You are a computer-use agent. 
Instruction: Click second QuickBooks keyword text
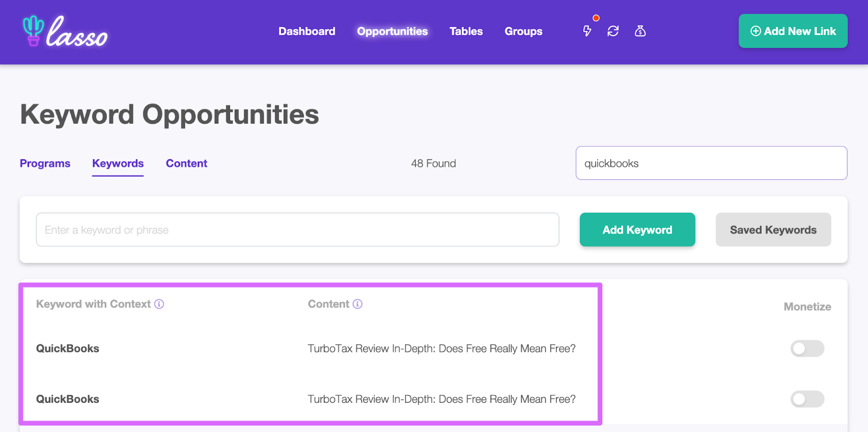tap(67, 399)
